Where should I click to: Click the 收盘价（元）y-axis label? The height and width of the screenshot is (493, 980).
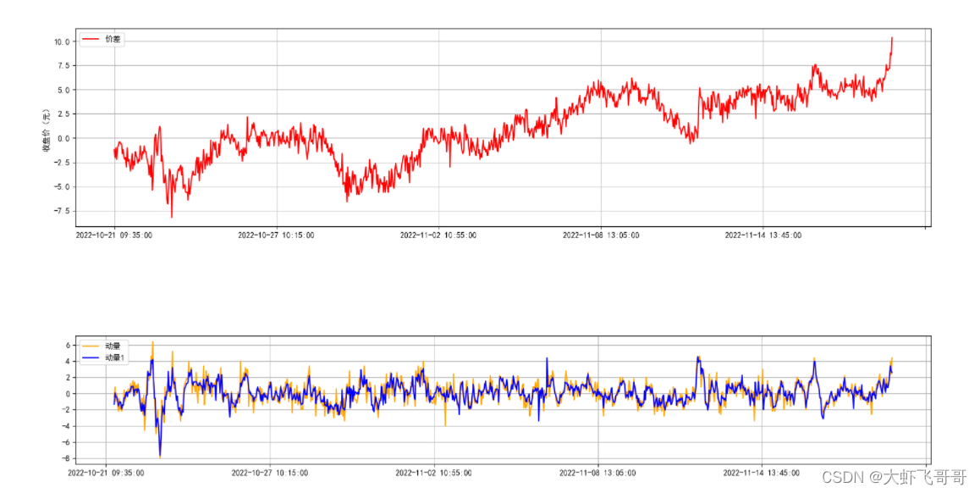(47, 130)
